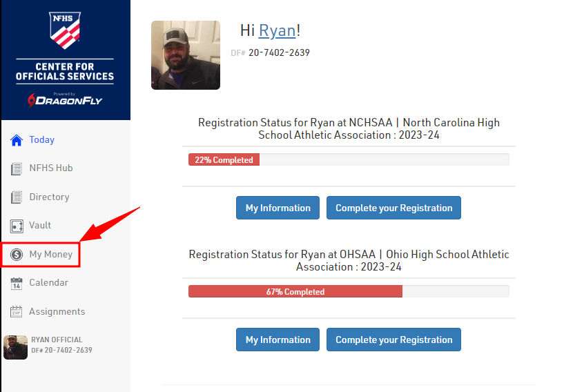Click the My Money dollar icon
The width and height of the screenshot is (564, 392).
(x=17, y=255)
